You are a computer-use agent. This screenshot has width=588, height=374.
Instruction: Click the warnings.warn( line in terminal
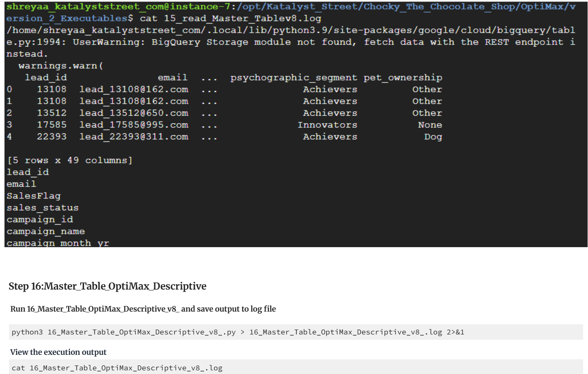pos(61,66)
